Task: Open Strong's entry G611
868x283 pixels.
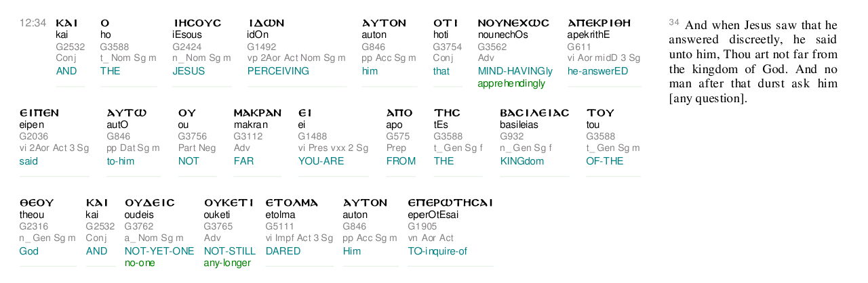Action: coord(579,47)
